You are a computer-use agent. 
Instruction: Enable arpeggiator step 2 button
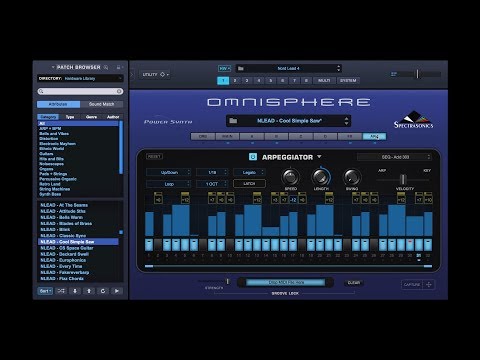[x=158, y=245]
